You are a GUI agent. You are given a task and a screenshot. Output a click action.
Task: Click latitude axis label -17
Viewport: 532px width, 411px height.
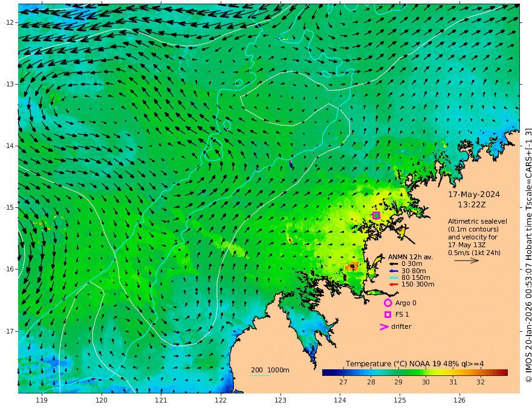(x=10, y=331)
